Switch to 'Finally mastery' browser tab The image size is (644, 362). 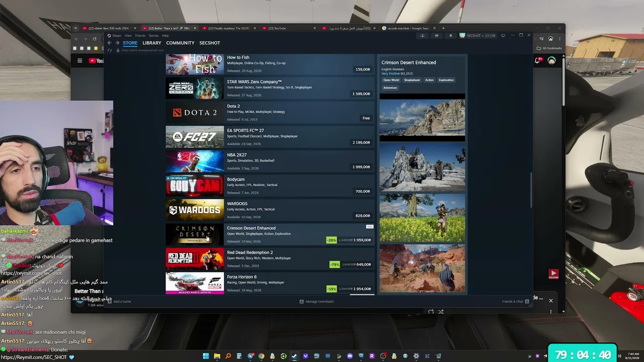coord(229,28)
